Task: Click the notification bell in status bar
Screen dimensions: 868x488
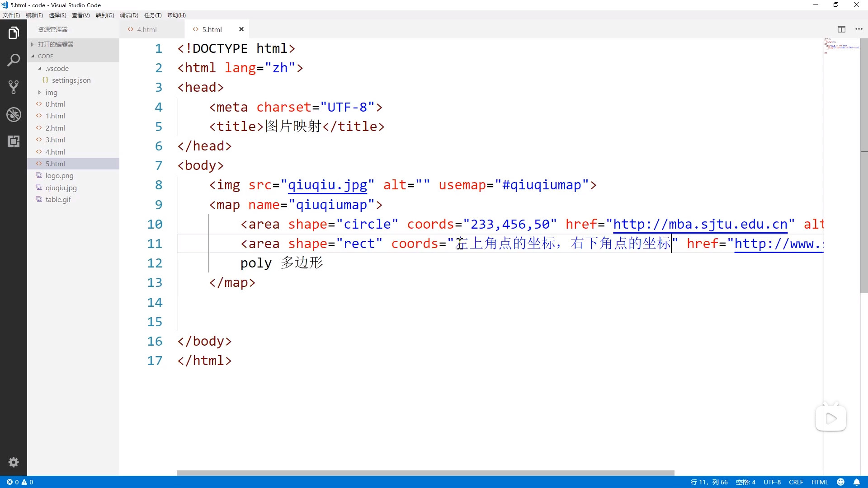Action: (857, 482)
